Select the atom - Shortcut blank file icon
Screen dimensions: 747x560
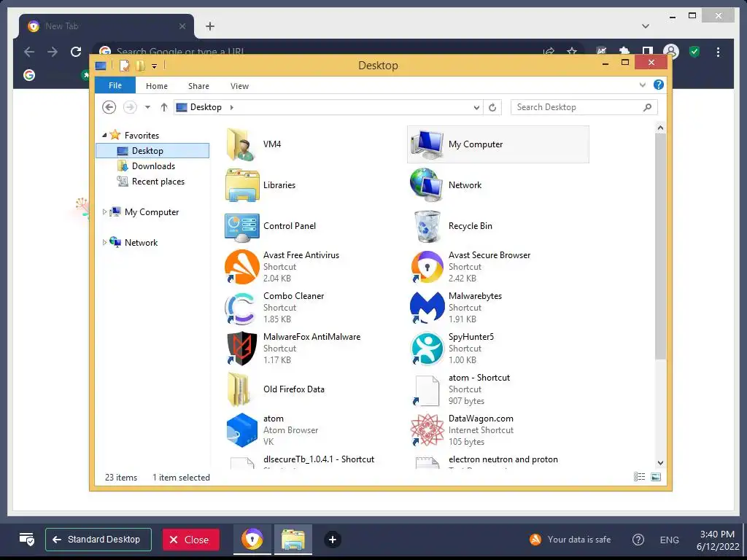tap(427, 391)
